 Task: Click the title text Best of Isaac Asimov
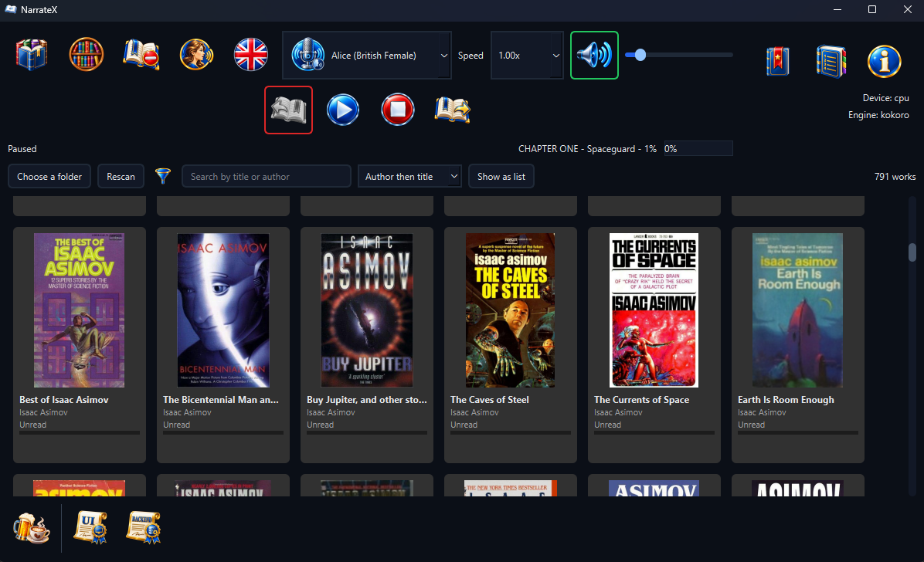pos(63,399)
